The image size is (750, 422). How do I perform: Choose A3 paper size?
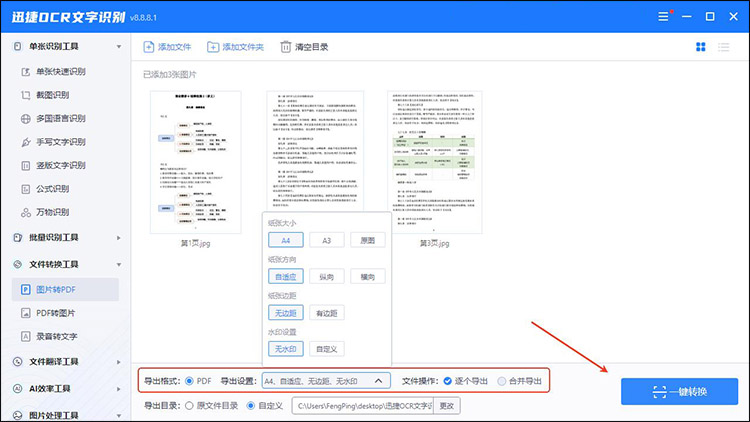click(x=327, y=240)
